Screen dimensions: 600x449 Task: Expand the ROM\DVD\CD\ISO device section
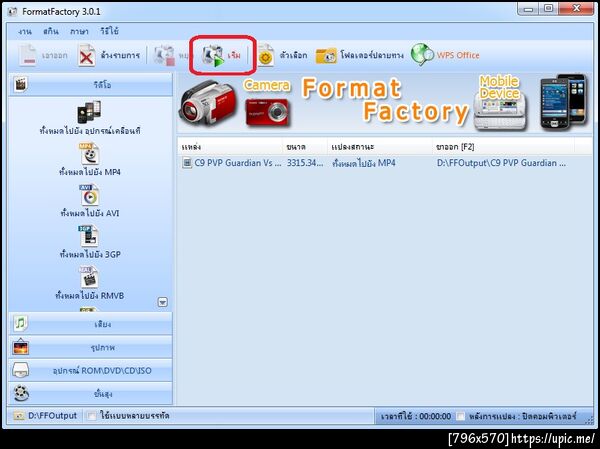click(x=90, y=370)
